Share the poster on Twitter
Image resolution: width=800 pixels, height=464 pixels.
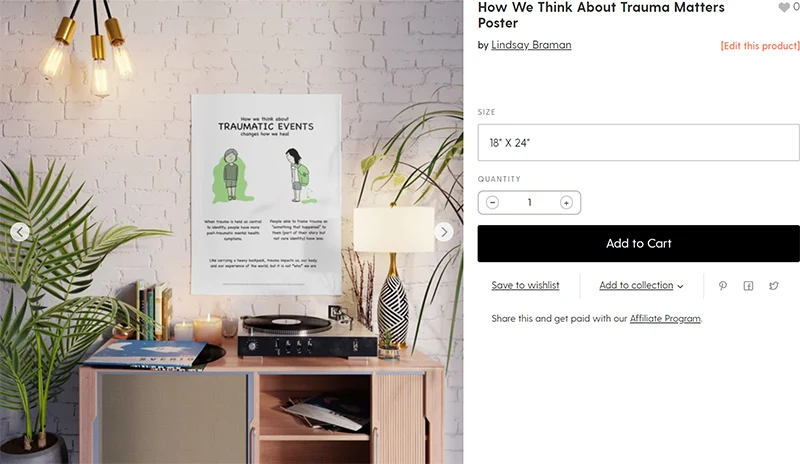(773, 286)
